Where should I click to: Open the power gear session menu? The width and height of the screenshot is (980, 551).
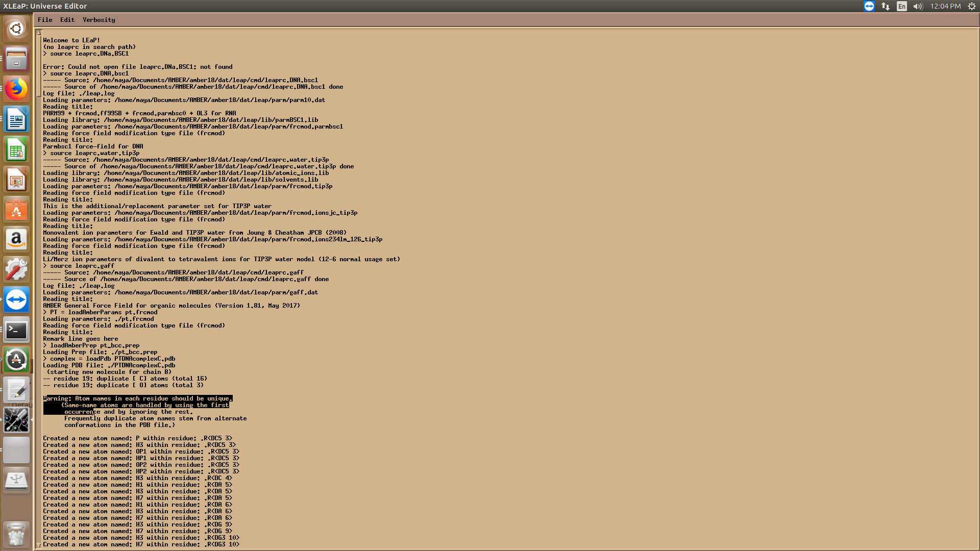[972, 6]
